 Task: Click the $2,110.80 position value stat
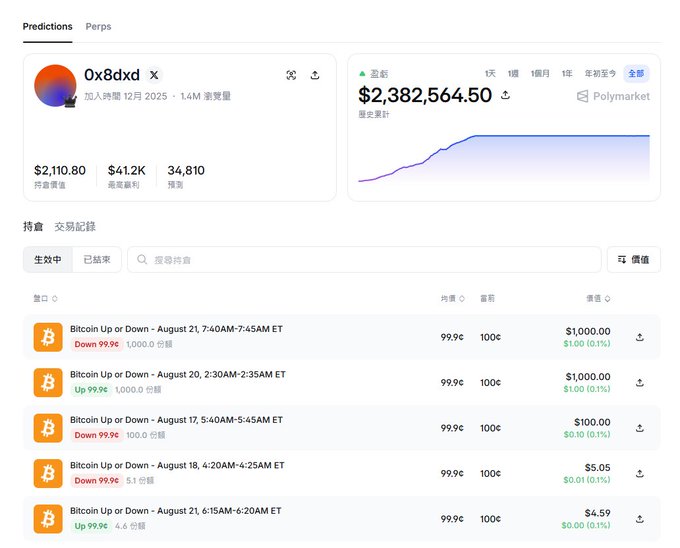[x=60, y=171]
